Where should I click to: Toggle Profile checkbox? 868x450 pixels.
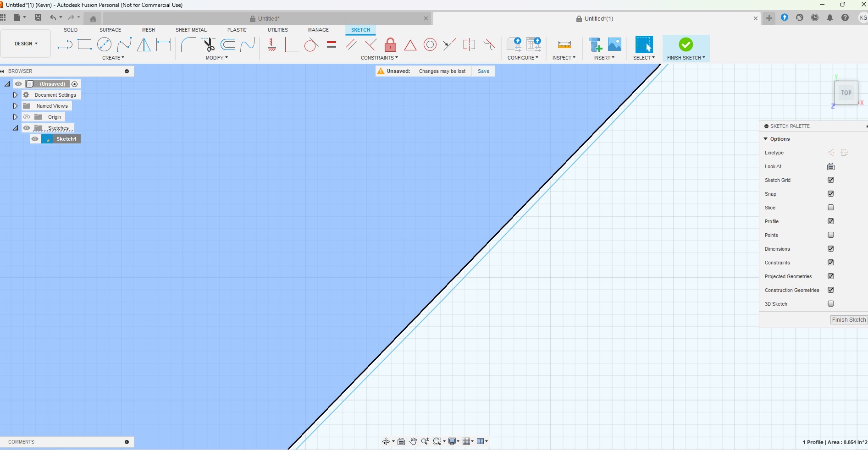pos(831,221)
